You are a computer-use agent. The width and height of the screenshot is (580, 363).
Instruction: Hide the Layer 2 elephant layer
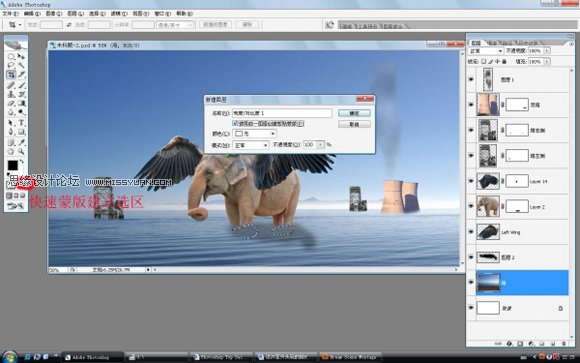pos(471,206)
